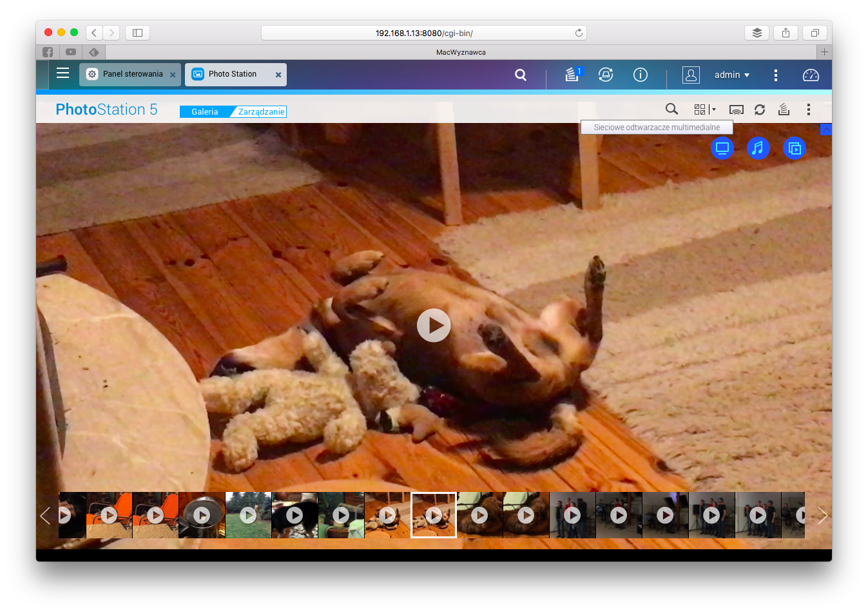Open the third pinned tab with diamond icon
868x613 pixels.
(94, 52)
